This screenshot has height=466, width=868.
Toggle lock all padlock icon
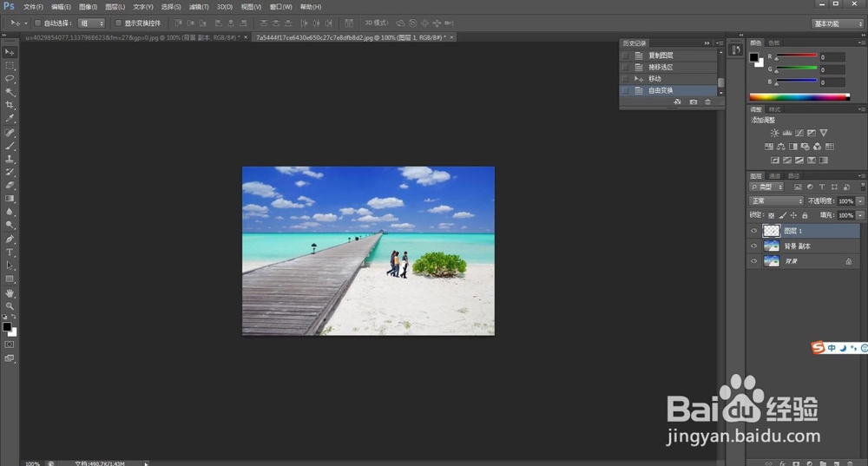[805, 215]
